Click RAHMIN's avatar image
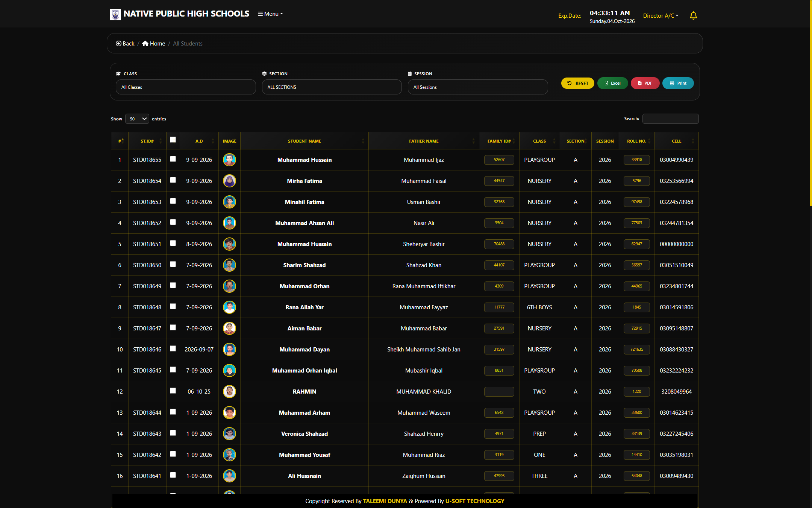Screen dimensions: 812x508 tap(229, 392)
